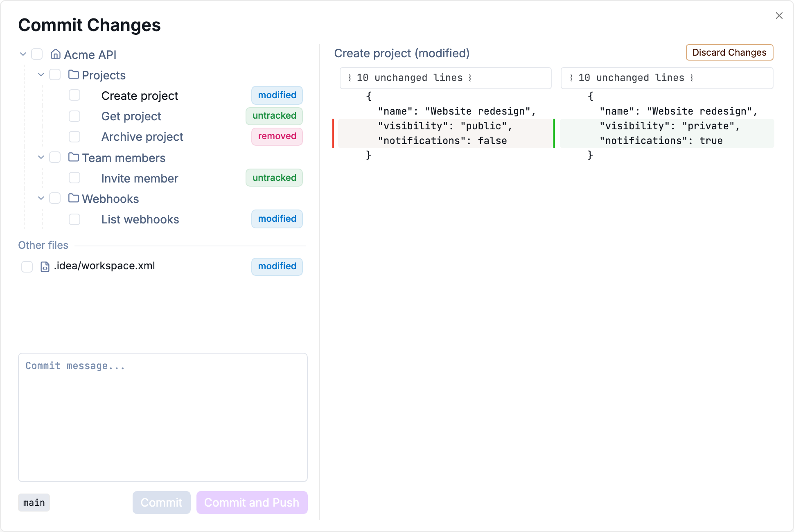Click the Team members folder icon
This screenshot has height=532, width=794.
point(74,157)
